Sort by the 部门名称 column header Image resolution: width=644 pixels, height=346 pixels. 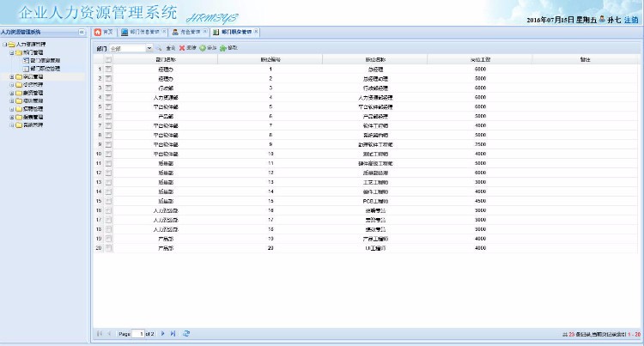tap(166, 59)
